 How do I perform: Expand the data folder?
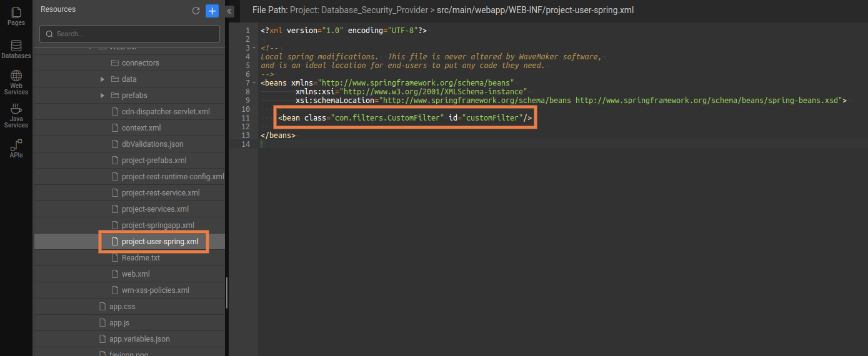coord(102,79)
